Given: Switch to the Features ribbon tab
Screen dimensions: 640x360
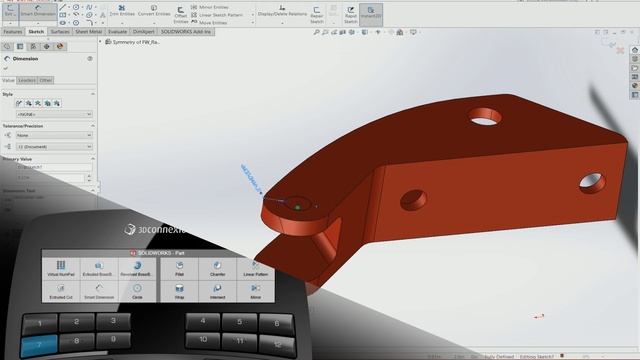Looking at the screenshot, I should (x=13, y=31).
